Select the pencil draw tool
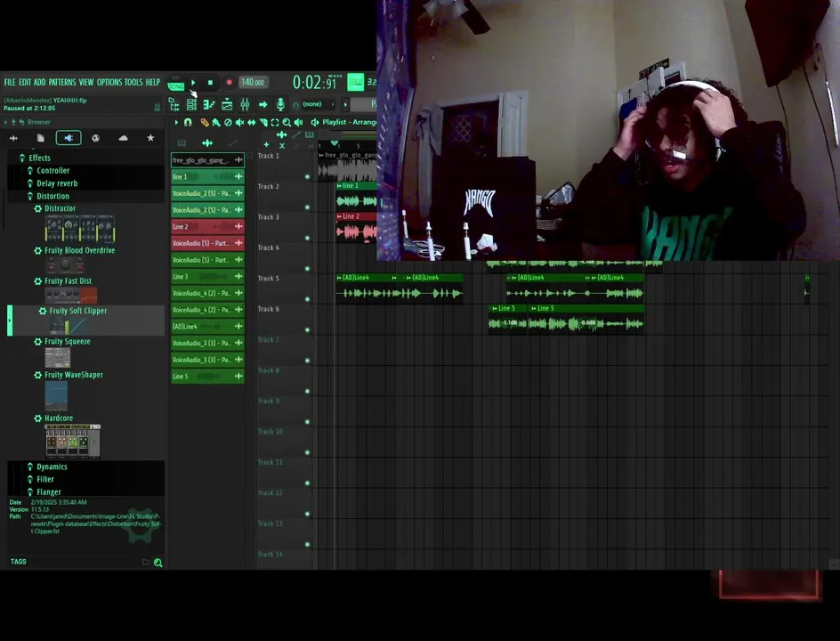 coord(205,123)
